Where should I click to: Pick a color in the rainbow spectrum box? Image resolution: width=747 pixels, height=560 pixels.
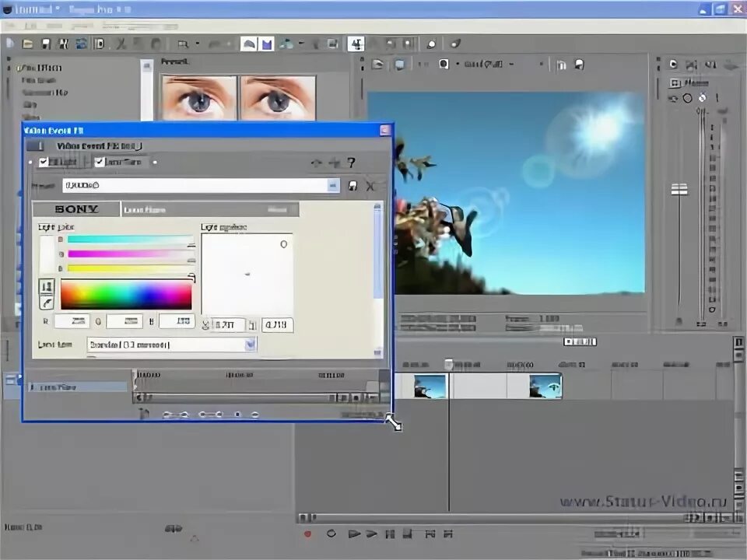126,295
